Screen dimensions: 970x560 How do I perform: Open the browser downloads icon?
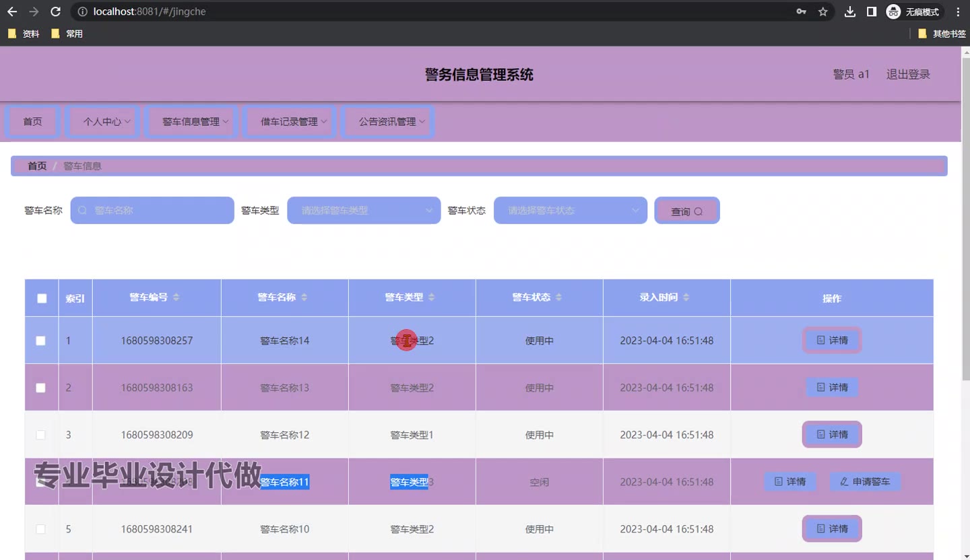[850, 11]
